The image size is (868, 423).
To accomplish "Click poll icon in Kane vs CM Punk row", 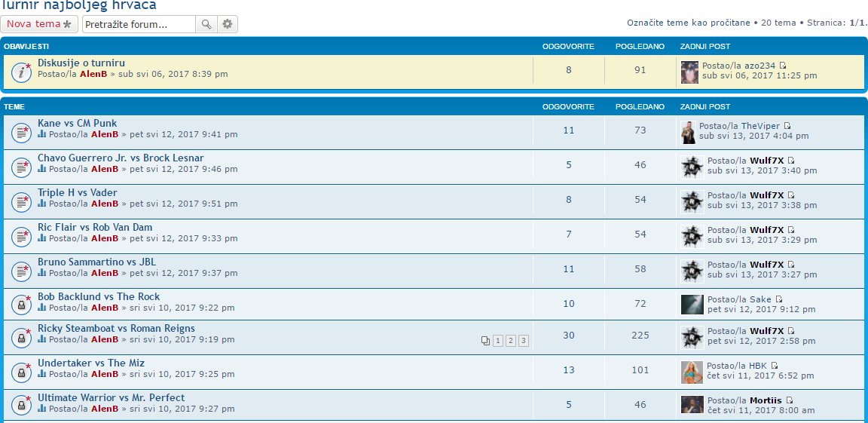I will click(x=42, y=134).
